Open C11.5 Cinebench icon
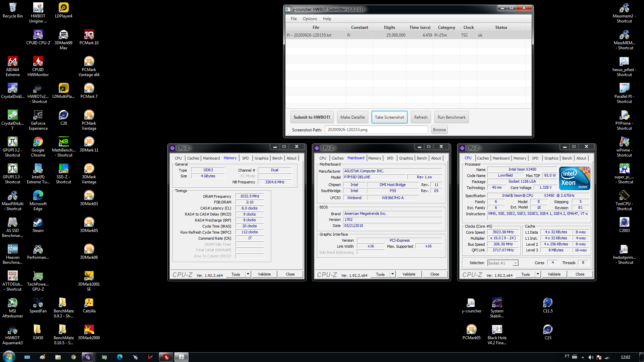644x362 pixels. [548, 305]
